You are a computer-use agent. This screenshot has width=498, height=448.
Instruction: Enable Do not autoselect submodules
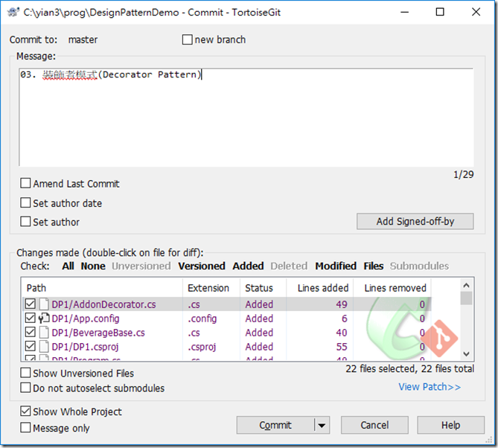pos(25,388)
